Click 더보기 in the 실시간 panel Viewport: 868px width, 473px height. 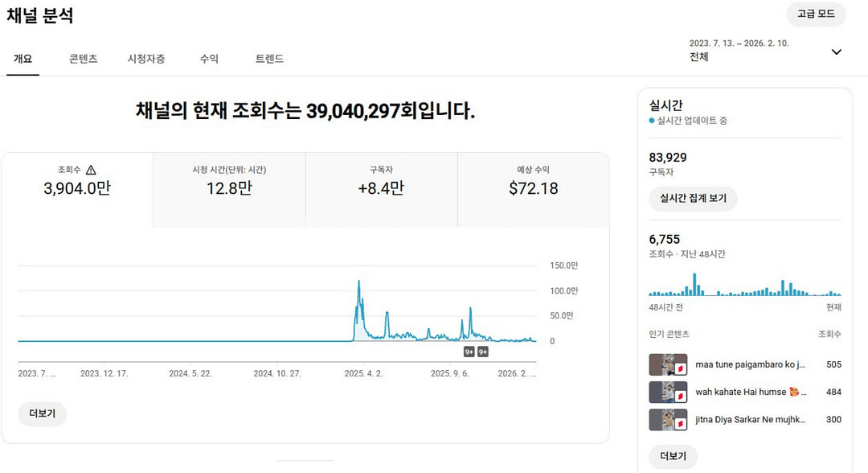pos(673,456)
